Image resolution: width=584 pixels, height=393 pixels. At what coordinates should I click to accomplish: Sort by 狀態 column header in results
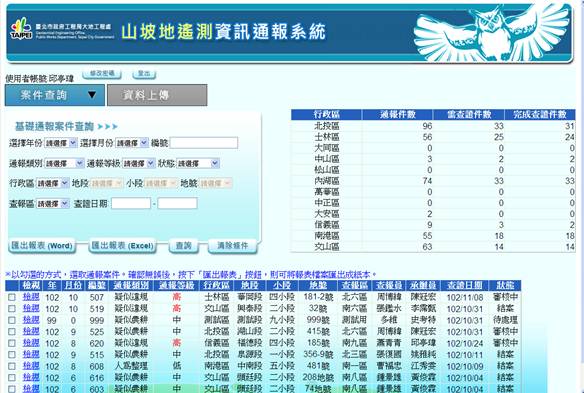[505, 286]
